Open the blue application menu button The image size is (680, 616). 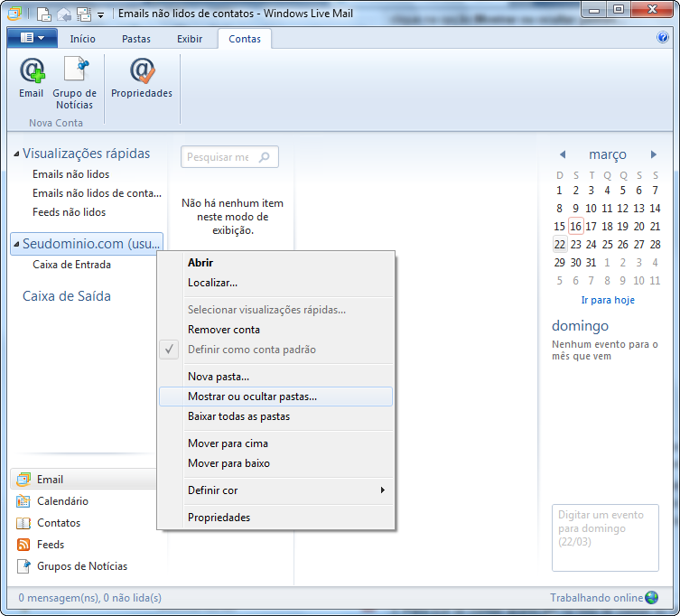pos(33,38)
